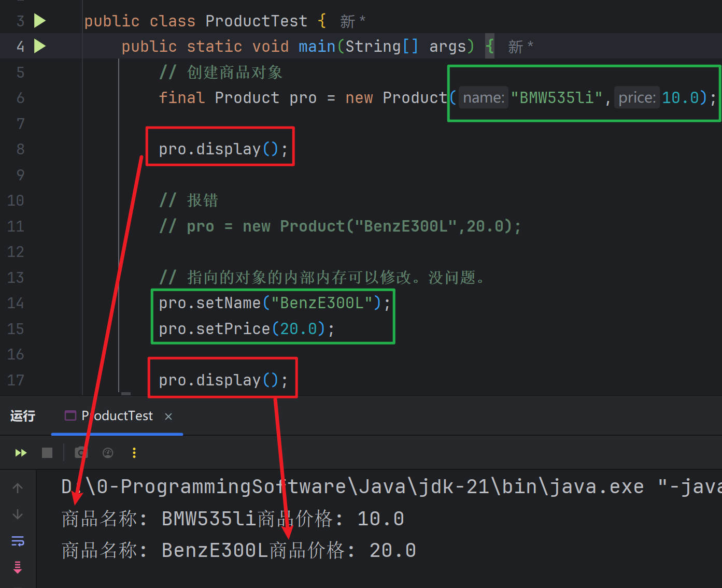Rerun the ProductTest program
The height and width of the screenshot is (588, 722).
21,453
